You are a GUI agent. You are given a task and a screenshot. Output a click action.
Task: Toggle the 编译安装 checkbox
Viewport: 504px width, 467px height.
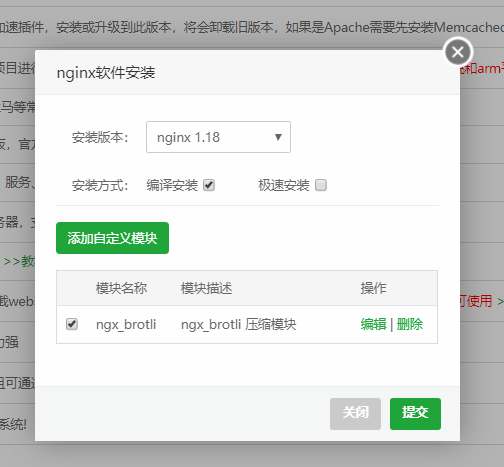(209, 185)
